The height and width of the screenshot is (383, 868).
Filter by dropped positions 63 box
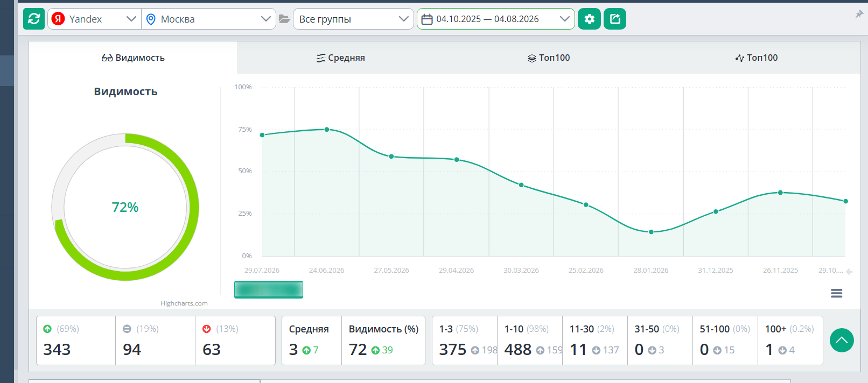[x=235, y=341]
